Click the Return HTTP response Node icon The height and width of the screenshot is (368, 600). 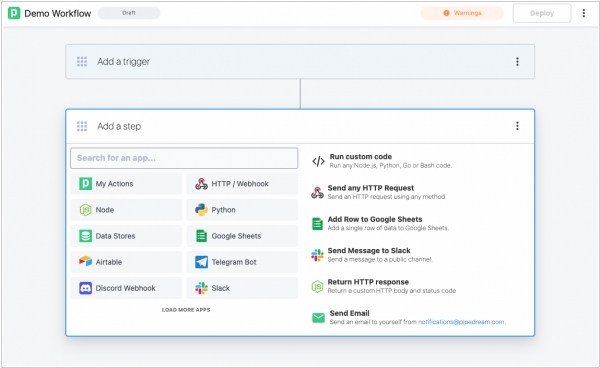point(317,286)
